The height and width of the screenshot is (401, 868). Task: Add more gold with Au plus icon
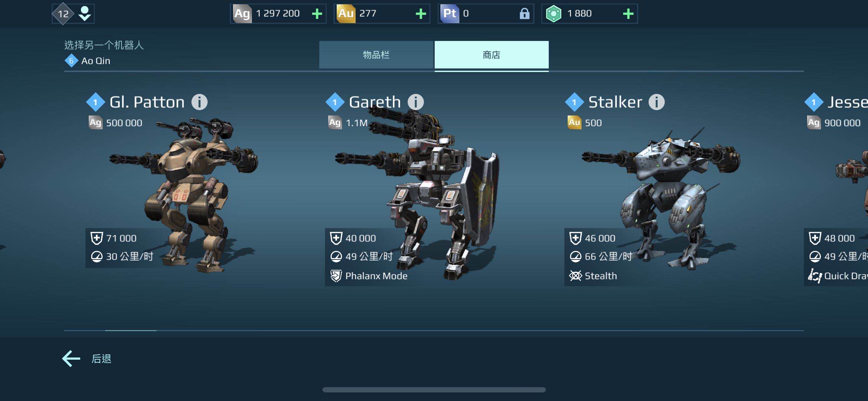(x=420, y=14)
